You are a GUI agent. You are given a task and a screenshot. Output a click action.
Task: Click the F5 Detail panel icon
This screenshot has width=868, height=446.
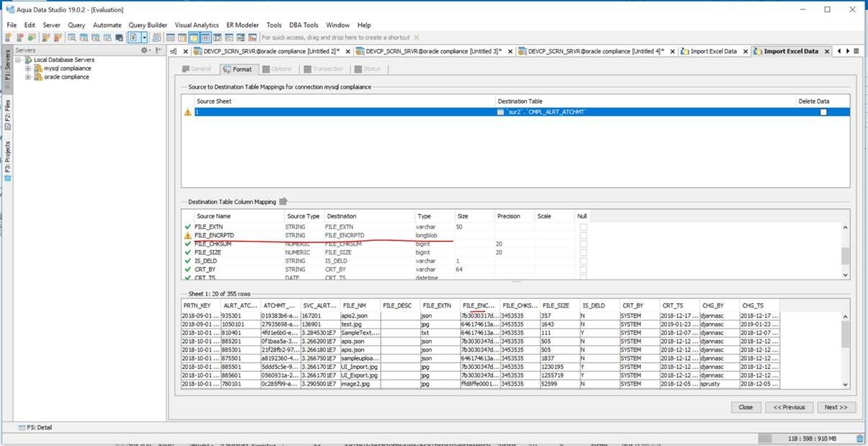pyautogui.click(x=22, y=427)
